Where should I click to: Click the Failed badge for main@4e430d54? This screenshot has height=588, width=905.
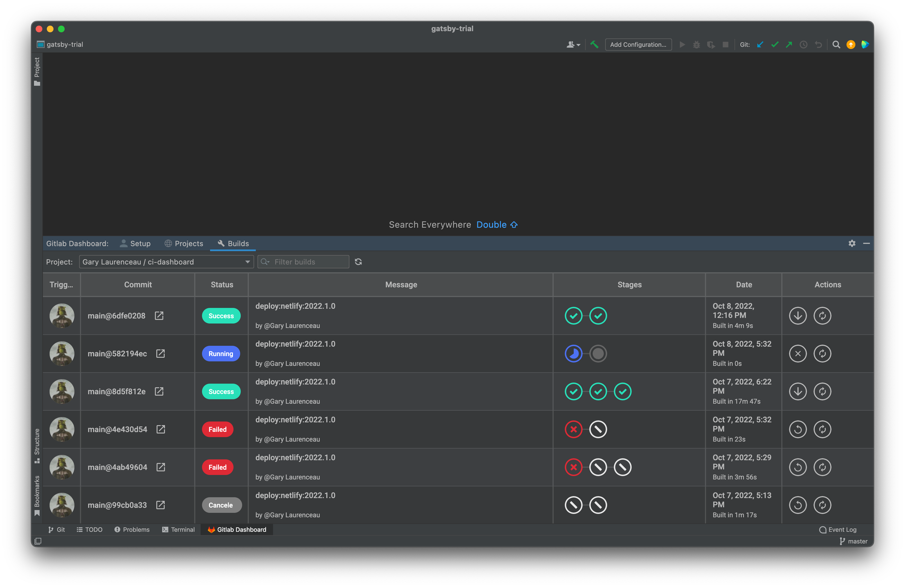click(x=218, y=429)
